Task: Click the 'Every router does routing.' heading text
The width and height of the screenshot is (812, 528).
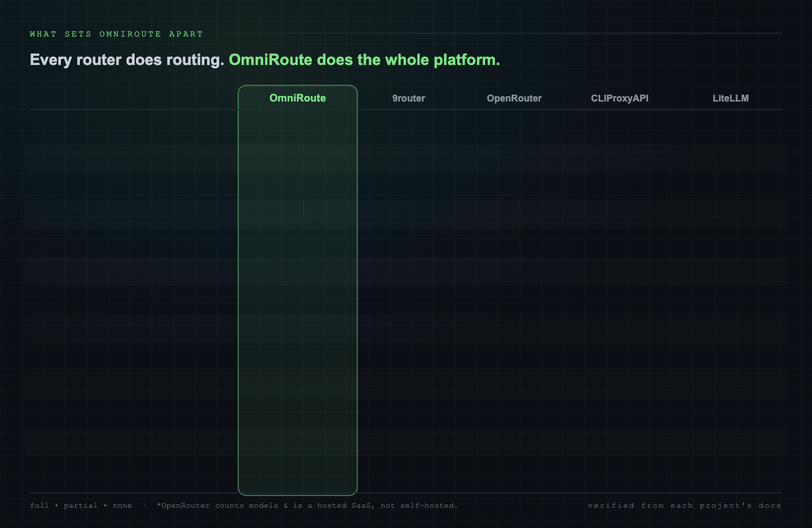Action: tap(127, 60)
